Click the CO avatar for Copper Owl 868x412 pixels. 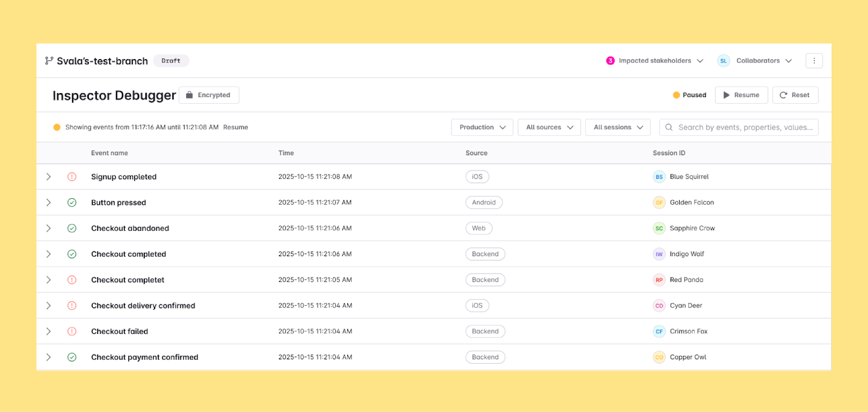tap(659, 357)
